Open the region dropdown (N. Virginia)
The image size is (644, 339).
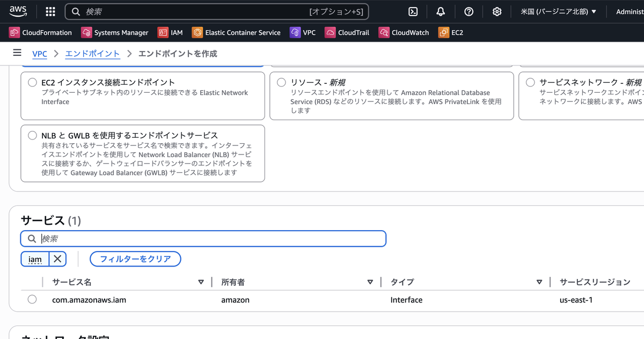pyautogui.click(x=559, y=11)
